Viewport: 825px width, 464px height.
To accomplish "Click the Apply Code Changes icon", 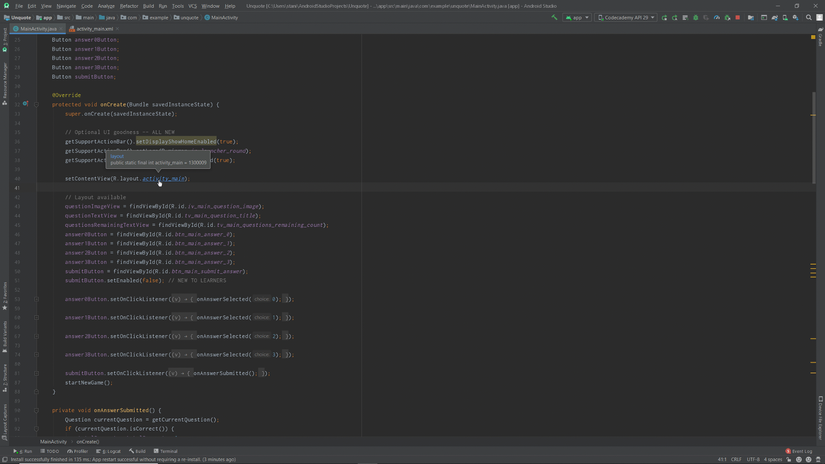I will tap(685, 17).
